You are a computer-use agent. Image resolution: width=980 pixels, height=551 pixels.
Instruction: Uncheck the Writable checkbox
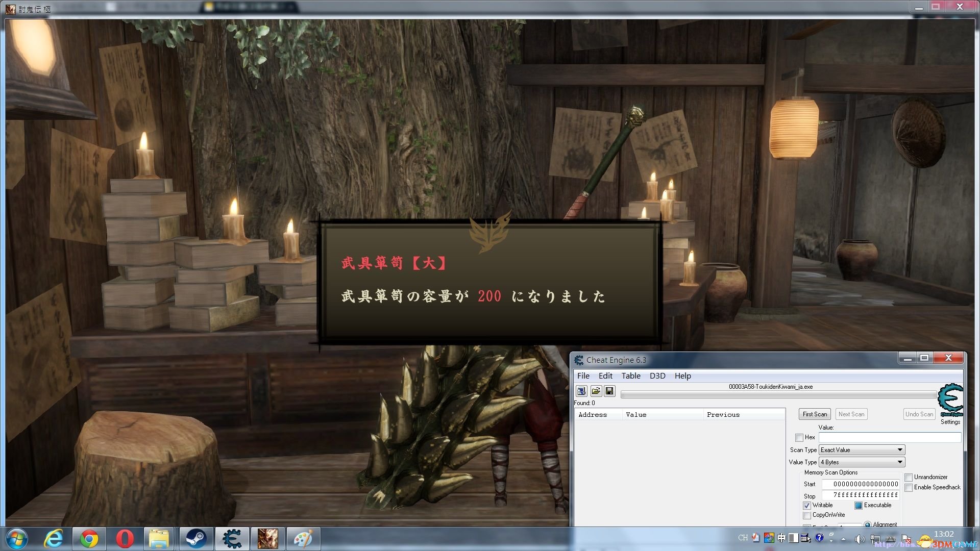[x=807, y=506]
